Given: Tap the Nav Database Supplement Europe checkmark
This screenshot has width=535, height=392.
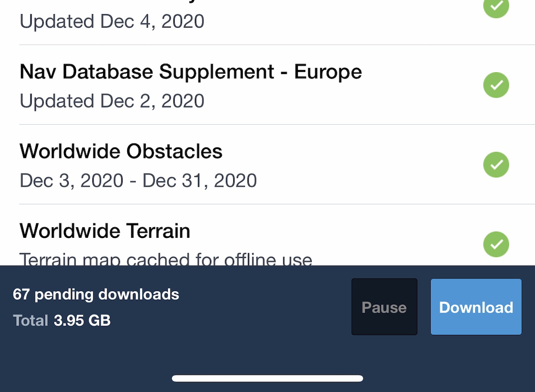Looking at the screenshot, I should 496,85.
